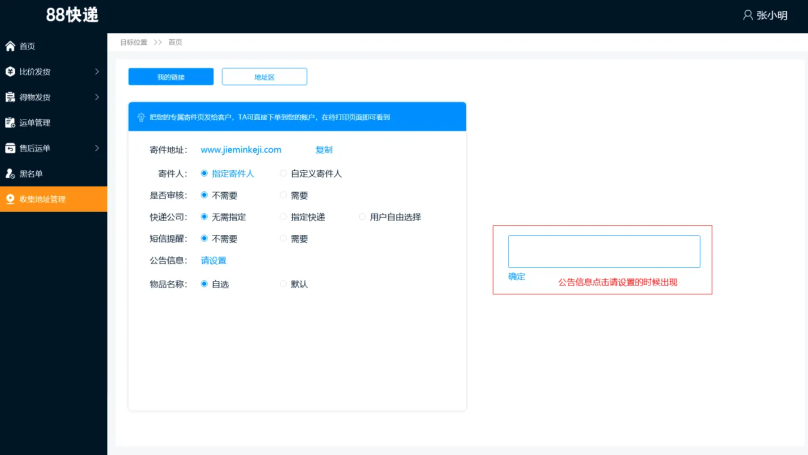The image size is (808, 455).
Task: Click the 售后运单 sidebar icon
Action: (x=10, y=148)
